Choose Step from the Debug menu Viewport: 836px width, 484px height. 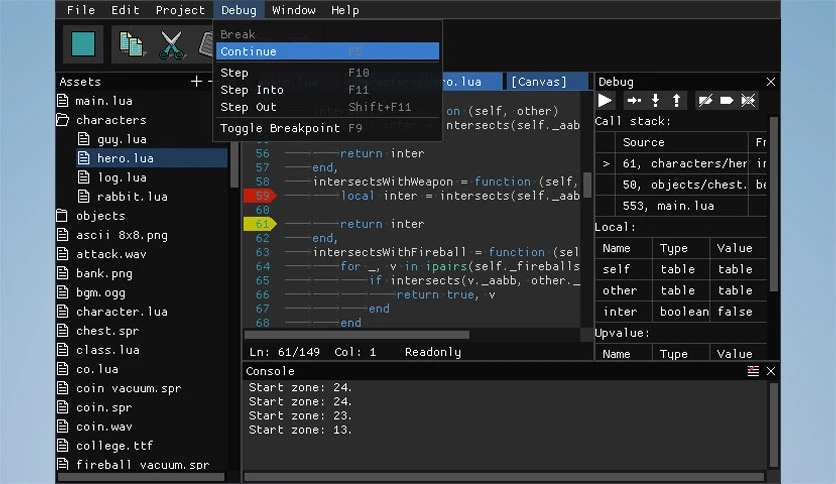327,72
